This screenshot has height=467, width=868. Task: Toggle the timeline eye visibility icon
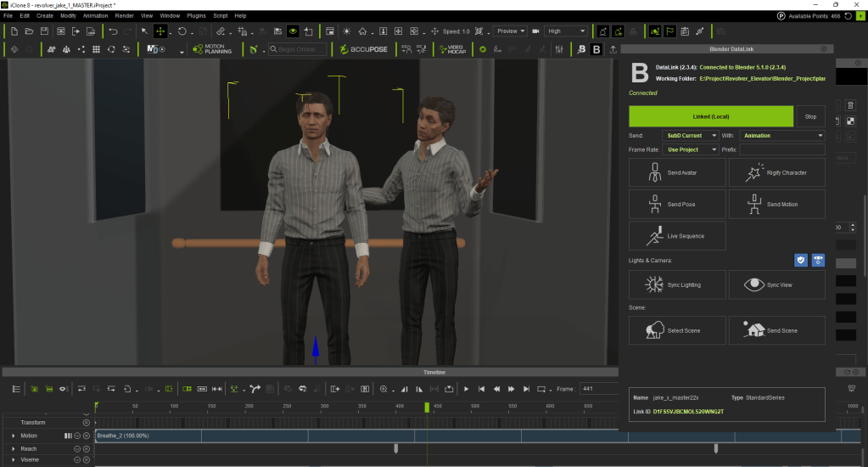(63, 389)
